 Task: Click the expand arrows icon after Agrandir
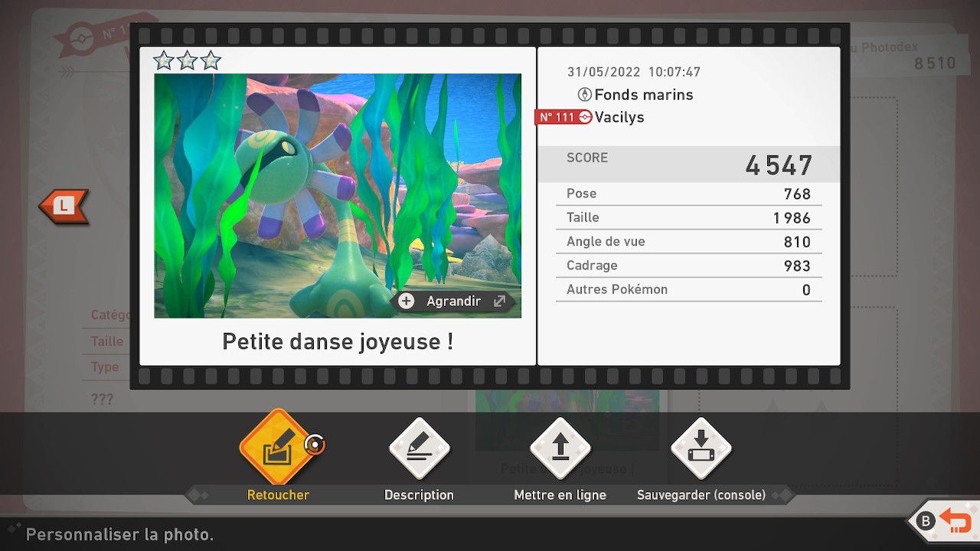pos(499,302)
